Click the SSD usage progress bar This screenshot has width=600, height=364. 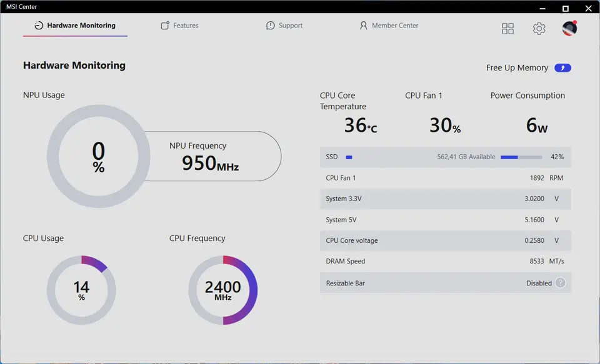pyautogui.click(x=521, y=157)
